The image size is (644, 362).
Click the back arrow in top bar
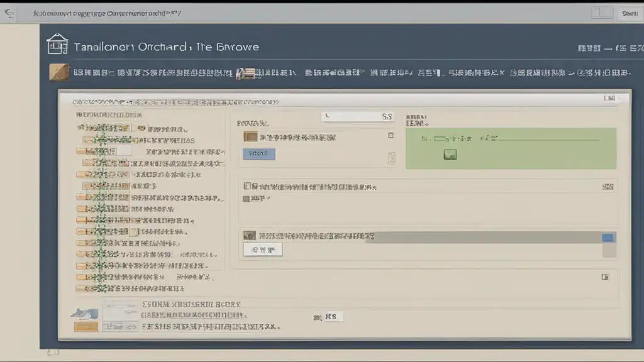pos(9,14)
